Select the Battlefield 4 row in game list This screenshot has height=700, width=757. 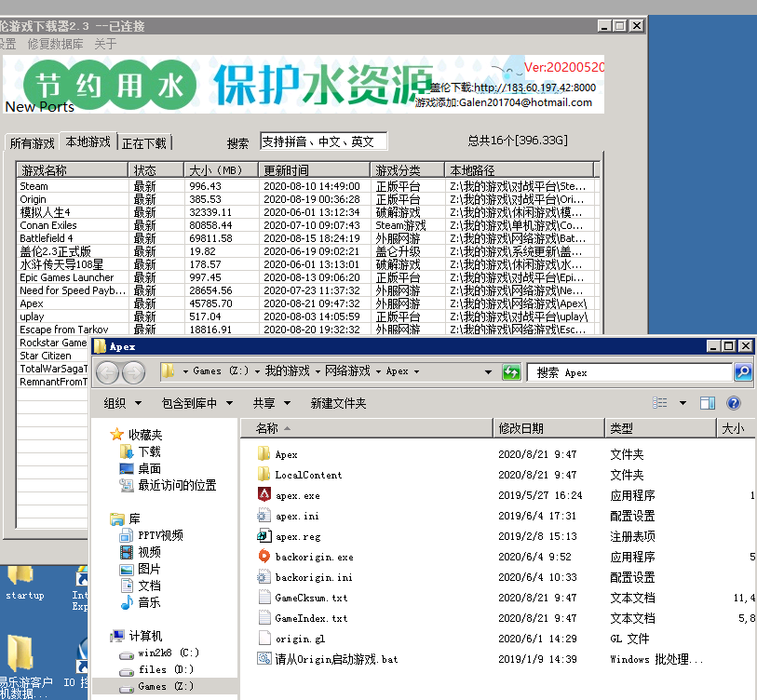coord(307,238)
